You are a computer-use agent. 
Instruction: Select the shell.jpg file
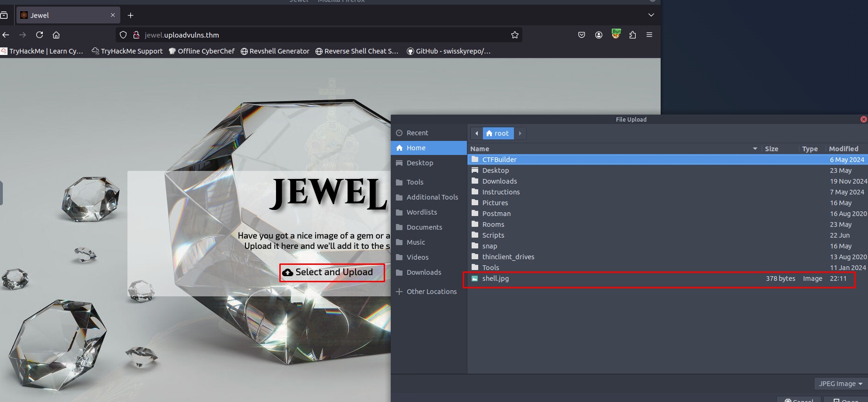coord(668,278)
